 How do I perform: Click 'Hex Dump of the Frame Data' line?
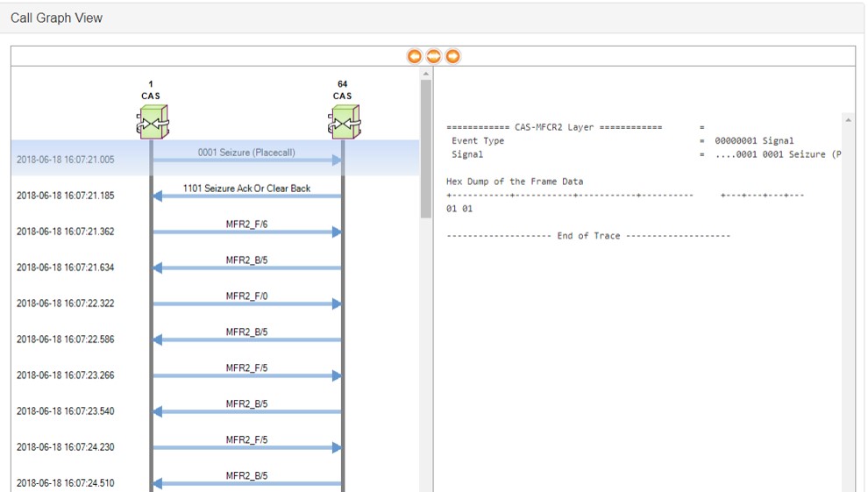point(515,182)
